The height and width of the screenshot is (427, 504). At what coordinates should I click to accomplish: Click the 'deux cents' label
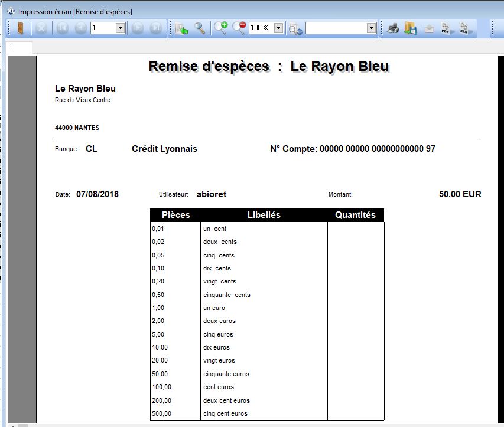tap(220, 242)
